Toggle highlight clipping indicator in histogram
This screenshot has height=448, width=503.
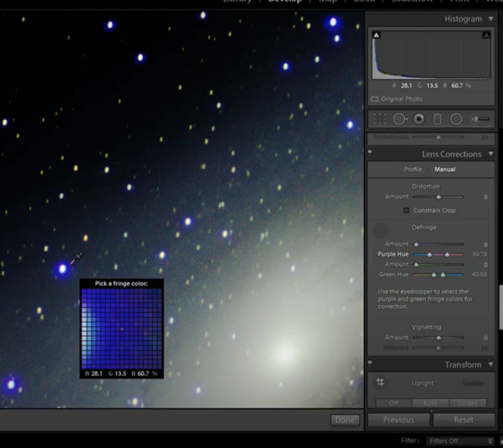(x=486, y=35)
